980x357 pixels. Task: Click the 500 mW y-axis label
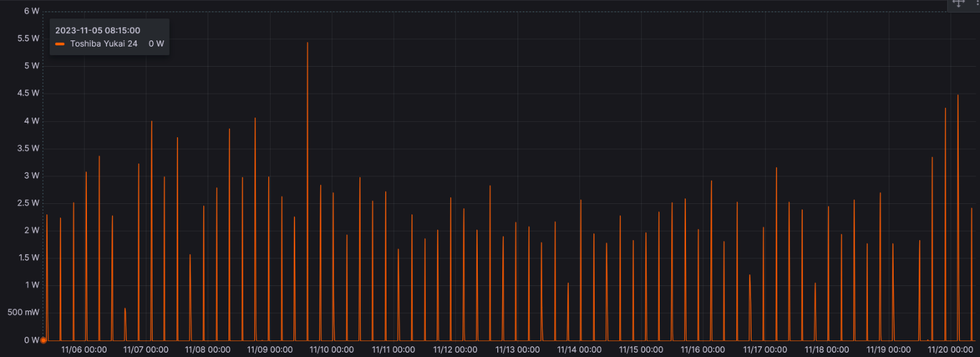23,312
